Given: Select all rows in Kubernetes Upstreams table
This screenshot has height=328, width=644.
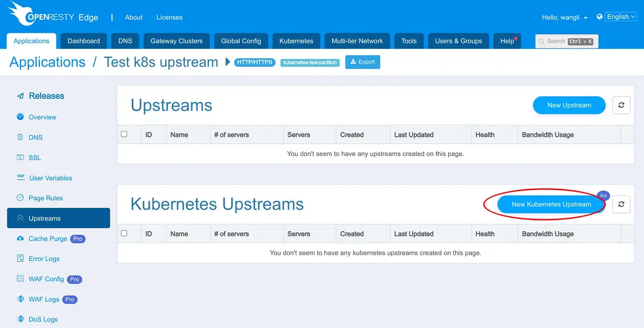Looking at the screenshot, I should 124,233.
